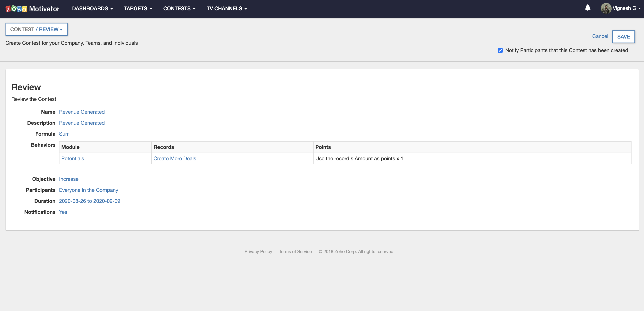Open Privacy Policy footer link
Image resolution: width=644 pixels, height=311 pixels.
[x=258, y=252]
